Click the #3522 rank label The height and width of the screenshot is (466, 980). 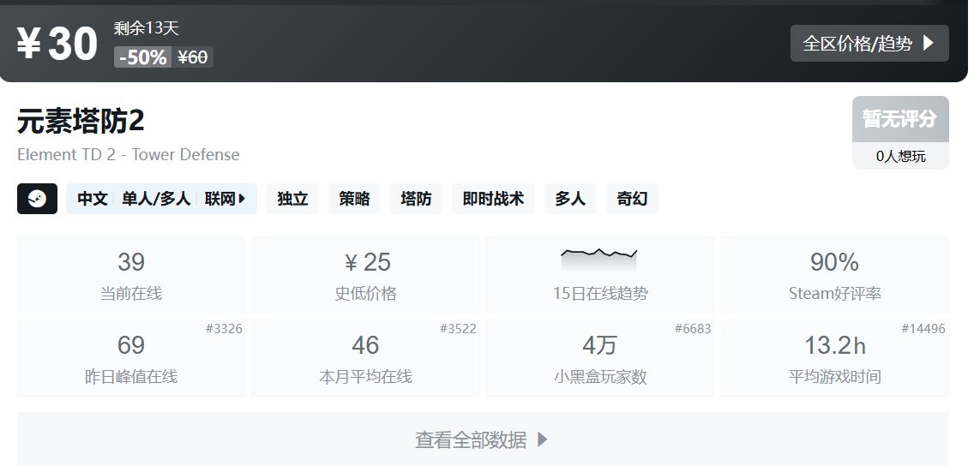click(x=458, y=329)
